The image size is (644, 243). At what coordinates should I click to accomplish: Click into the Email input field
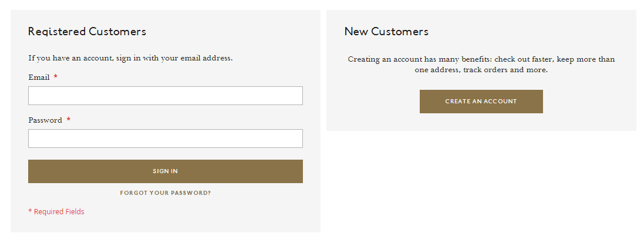165,96
